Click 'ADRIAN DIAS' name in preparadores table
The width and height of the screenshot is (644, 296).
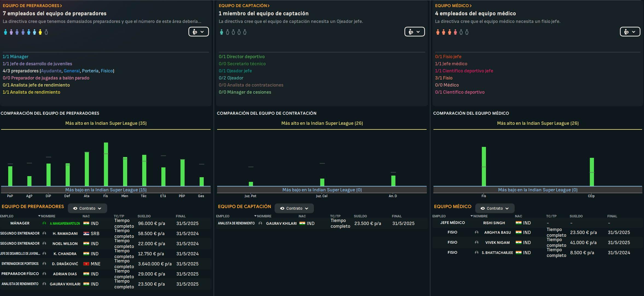click(x=65, y=274)
